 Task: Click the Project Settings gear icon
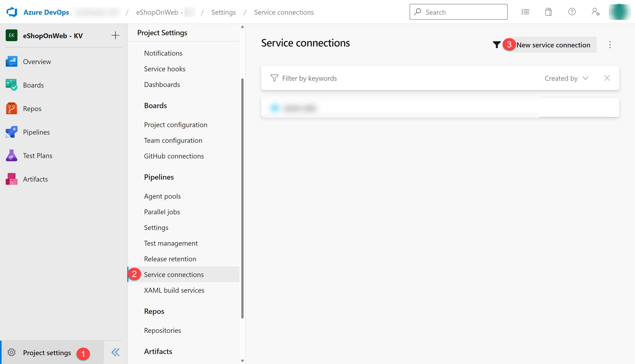pyautogui.click(x=11, y=352)
